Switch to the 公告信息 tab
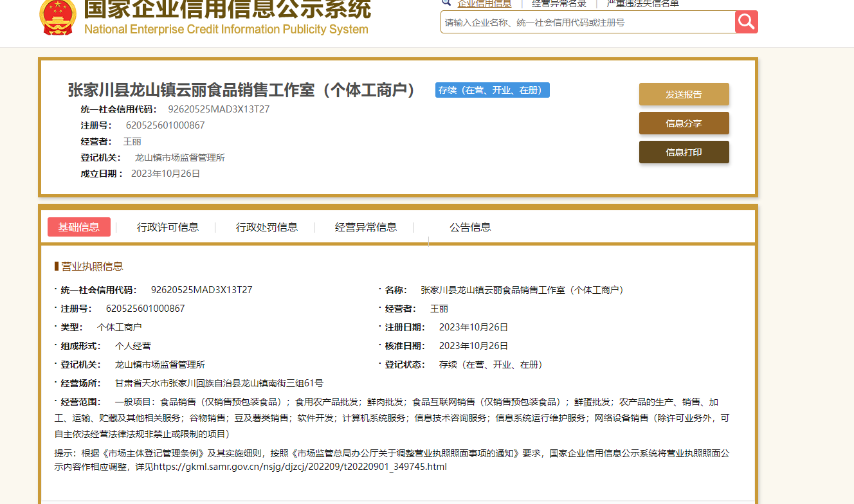This screenshot has width=854, height=504. (470, 227)
